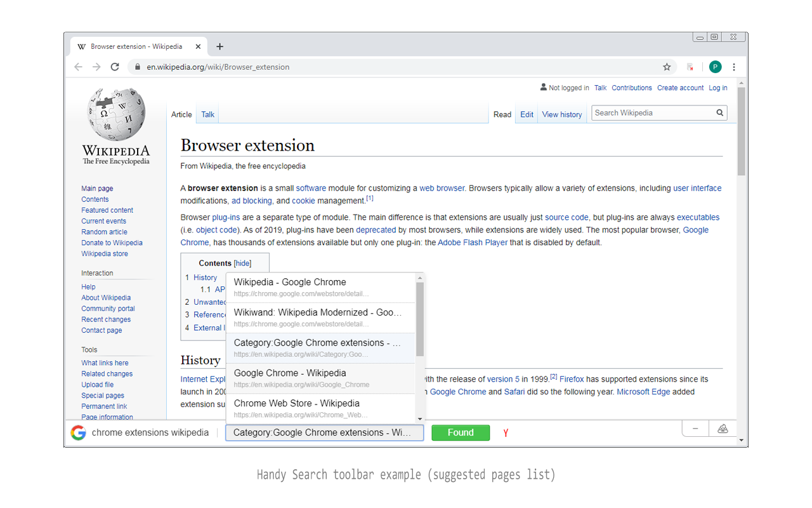
Task: Click the Wikipedia magnifier search icon
Action: point(720,113)
